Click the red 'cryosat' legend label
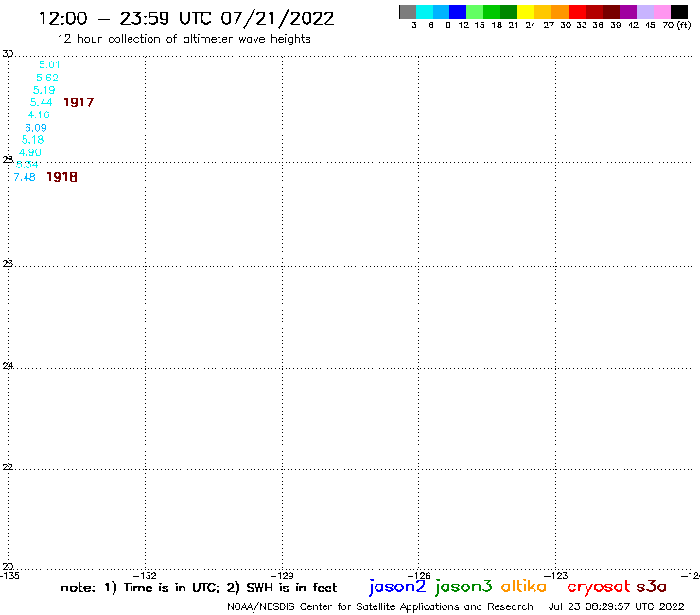This screenshot has height=615, width=700. [599, 588]
